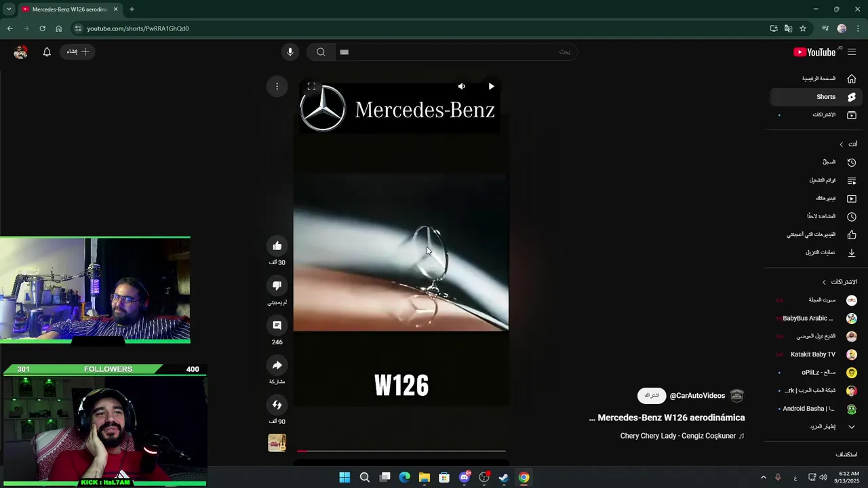Like the short with thumbs up

pyautogui.click(x=277, y=245)
